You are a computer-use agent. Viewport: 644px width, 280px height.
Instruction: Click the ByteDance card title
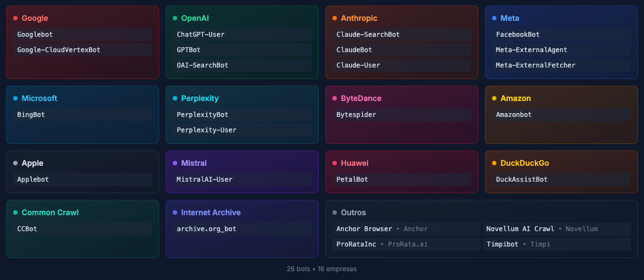[361, 98]
